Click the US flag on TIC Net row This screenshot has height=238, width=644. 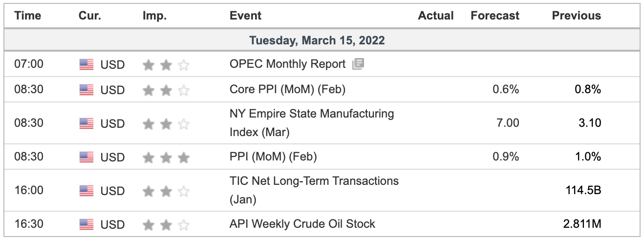(x=86, y=191)
